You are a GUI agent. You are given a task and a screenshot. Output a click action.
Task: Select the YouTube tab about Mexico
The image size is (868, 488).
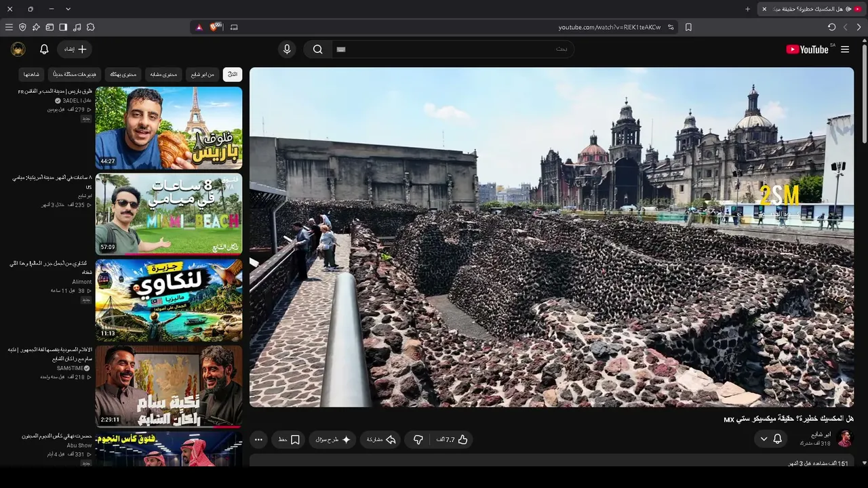click(812, 9)
